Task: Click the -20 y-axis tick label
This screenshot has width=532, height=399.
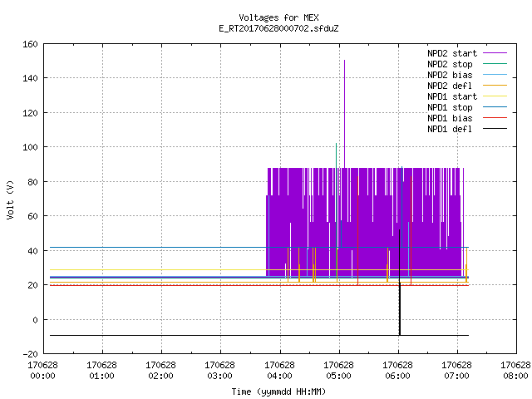Action: [x=30, y=354]
